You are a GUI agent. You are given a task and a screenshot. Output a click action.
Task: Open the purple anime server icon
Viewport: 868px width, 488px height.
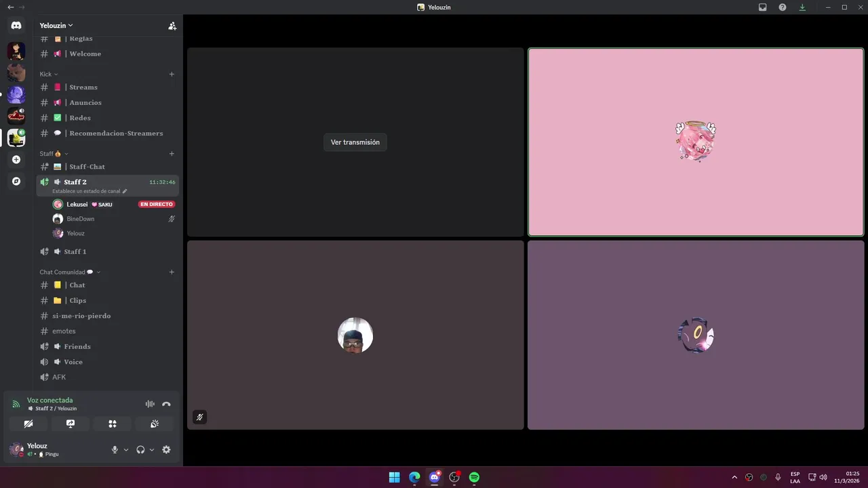[16, 95]
